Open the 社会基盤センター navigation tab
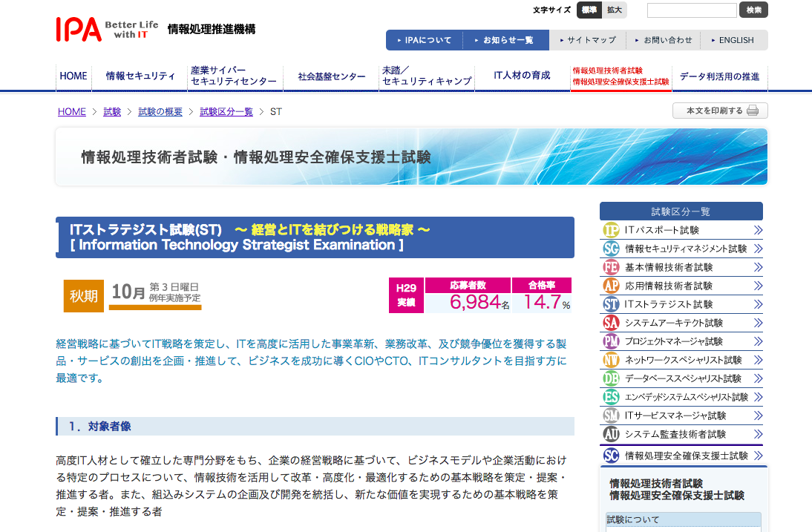Screen dimensions: 812x532 pyautogui.click(x=332, y=76)
